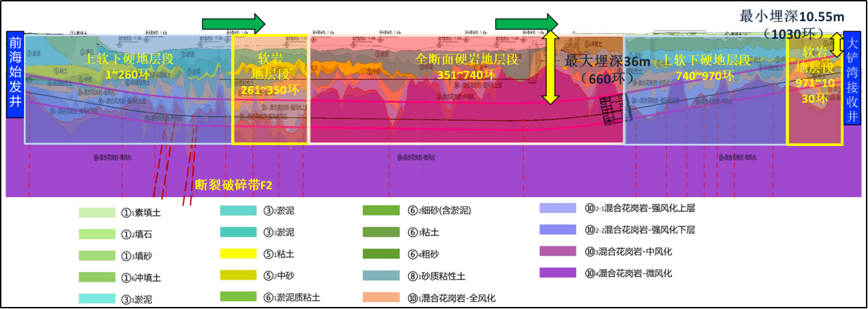868x309 pixels.
Task: Click the legend text '⑤1粘土'
Action: click(279, 254)
